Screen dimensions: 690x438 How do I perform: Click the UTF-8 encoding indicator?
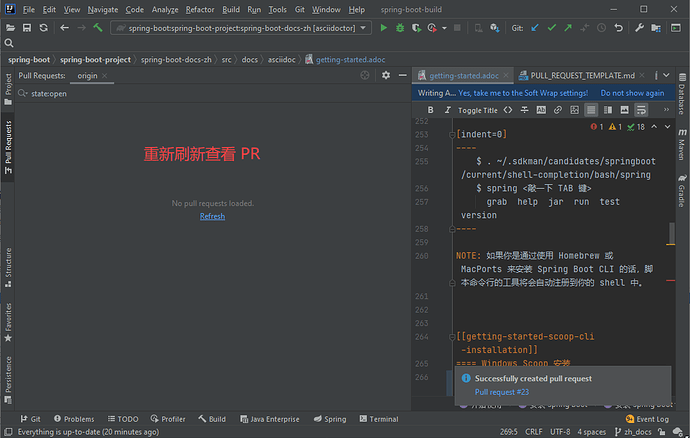point(560,432)
